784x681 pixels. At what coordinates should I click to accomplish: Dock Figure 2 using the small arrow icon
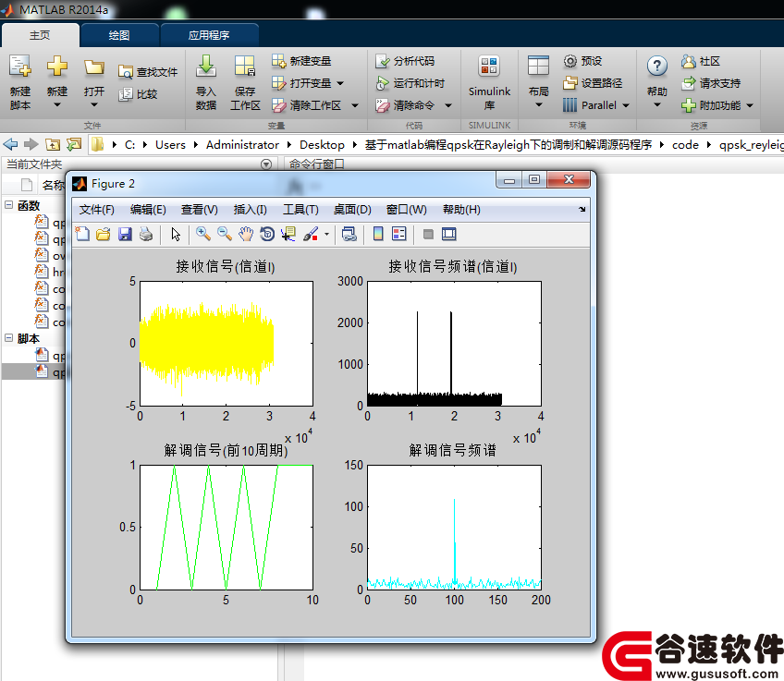coord(582,209)
